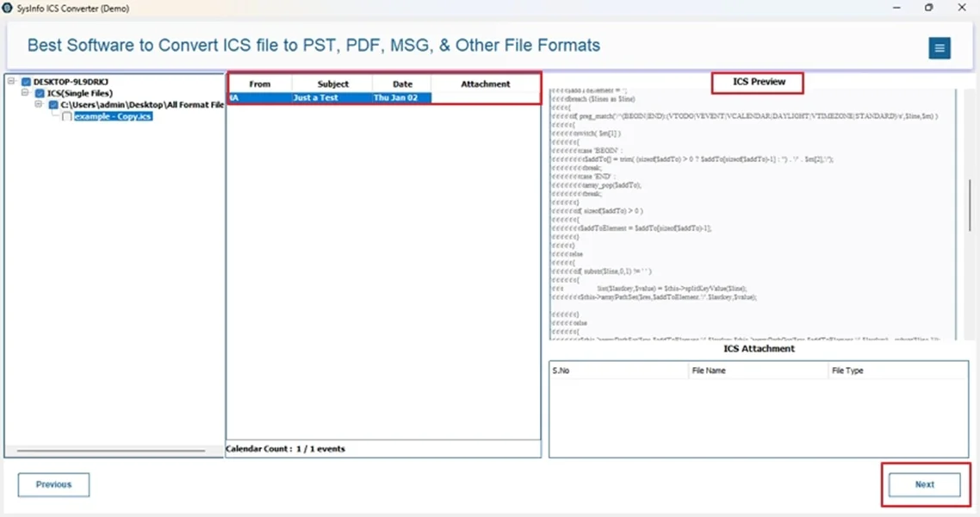Click the SysInfo ICS Converter title bar icon

pyautogui.click(x=9, y=8)
